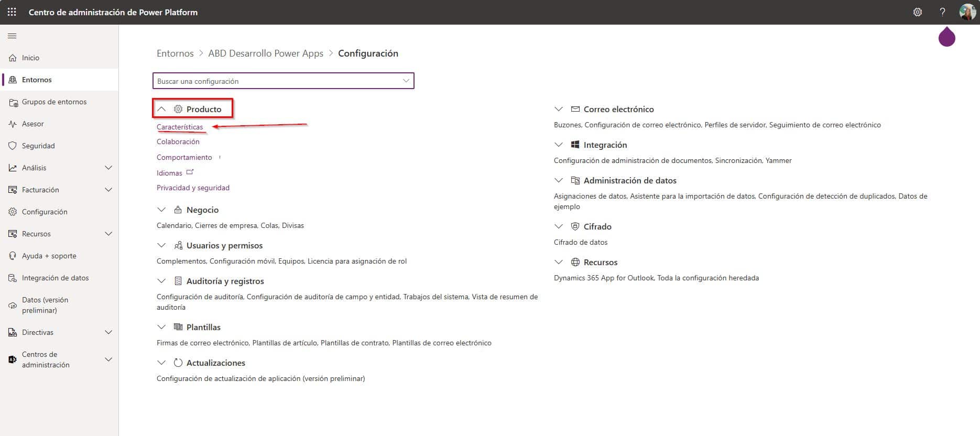Screen dimensions: 980x436
Task: Collapse the Producto section chevron
Action: 161,109
